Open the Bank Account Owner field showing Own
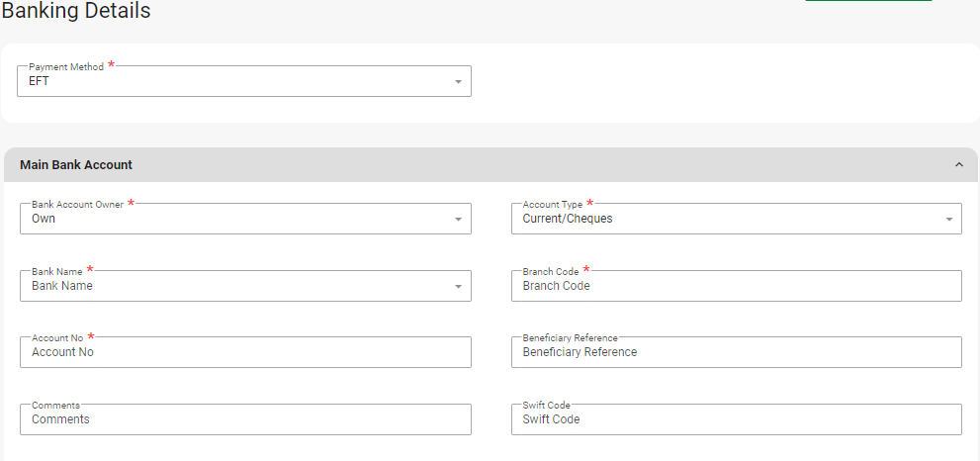This screenshot has width=980, height=461. [237, 220]
